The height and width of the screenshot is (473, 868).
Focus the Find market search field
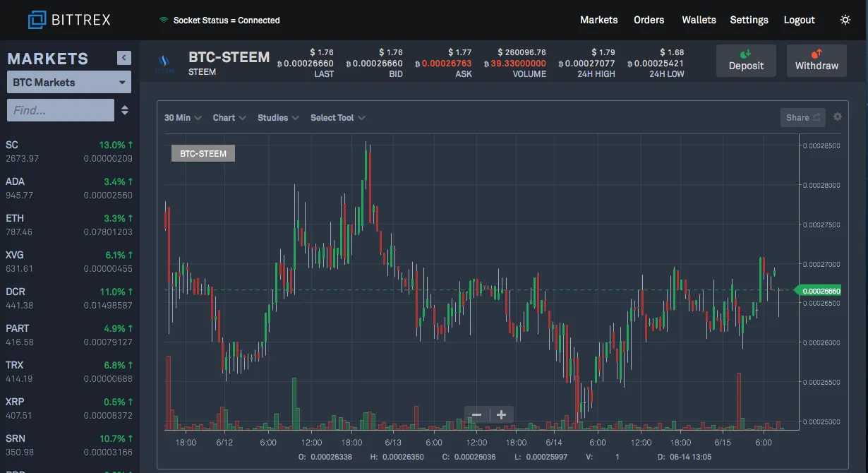pos(61,110)
